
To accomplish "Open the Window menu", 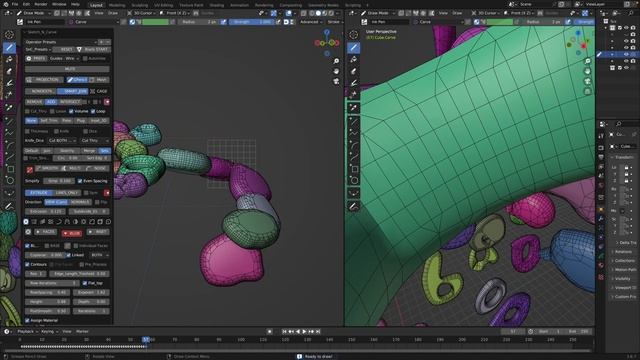I will [x=59, y=4].
